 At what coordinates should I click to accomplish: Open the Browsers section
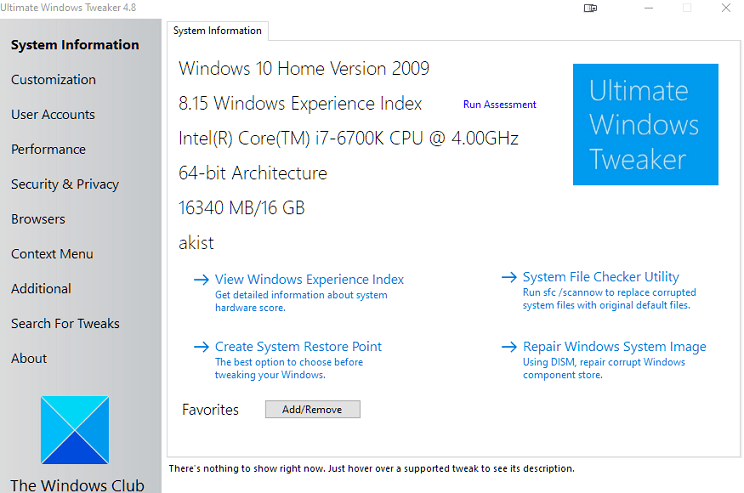[38, 219]
